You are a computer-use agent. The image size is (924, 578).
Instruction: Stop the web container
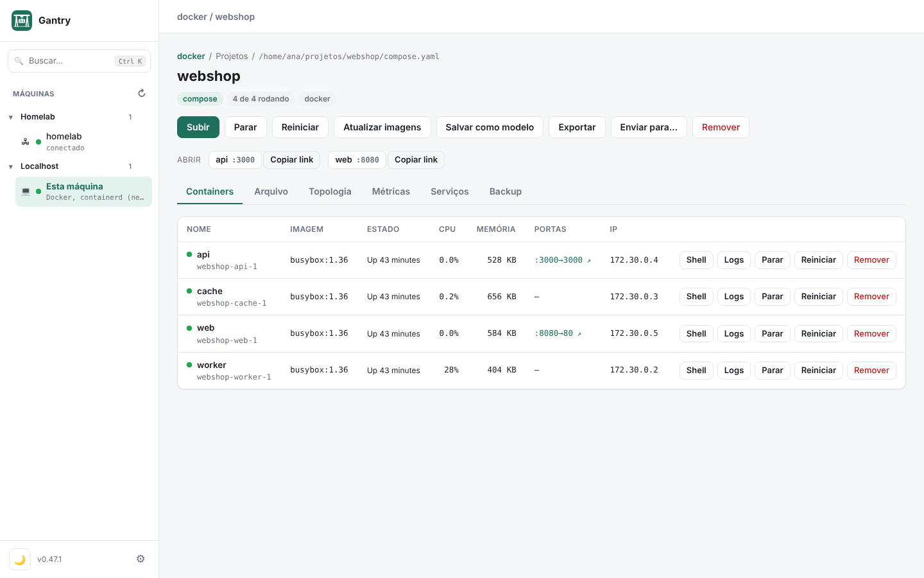pos(773,334)
